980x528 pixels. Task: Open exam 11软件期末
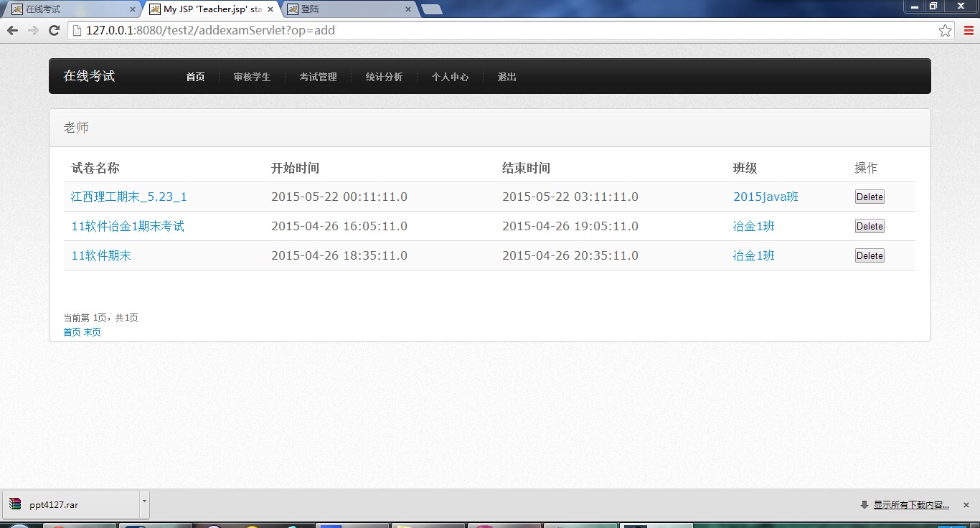101,255
